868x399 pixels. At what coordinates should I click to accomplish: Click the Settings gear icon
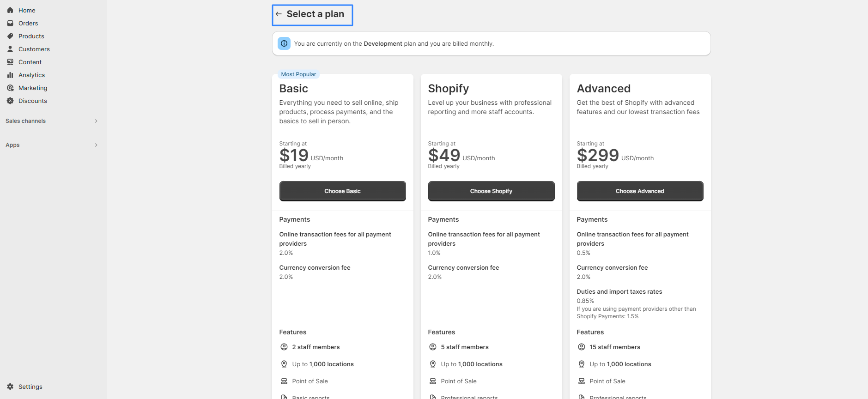pyautogui.click(x=10, y=387)
